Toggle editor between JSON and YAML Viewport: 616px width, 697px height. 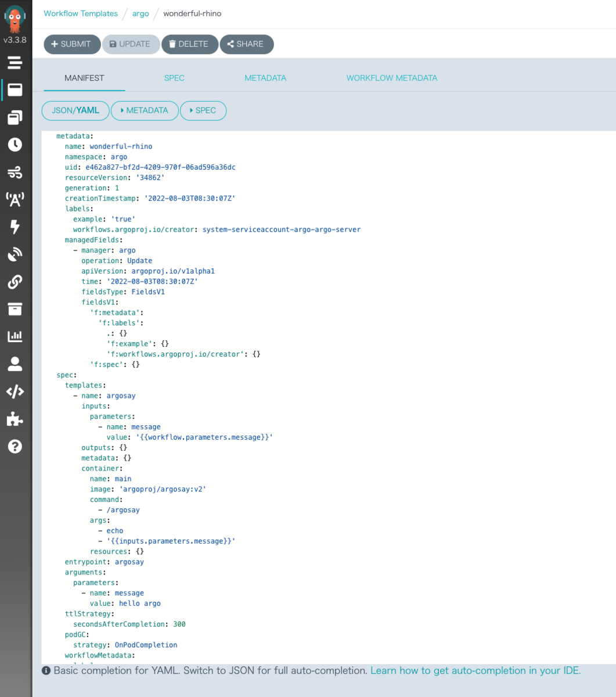pos(75,110)
